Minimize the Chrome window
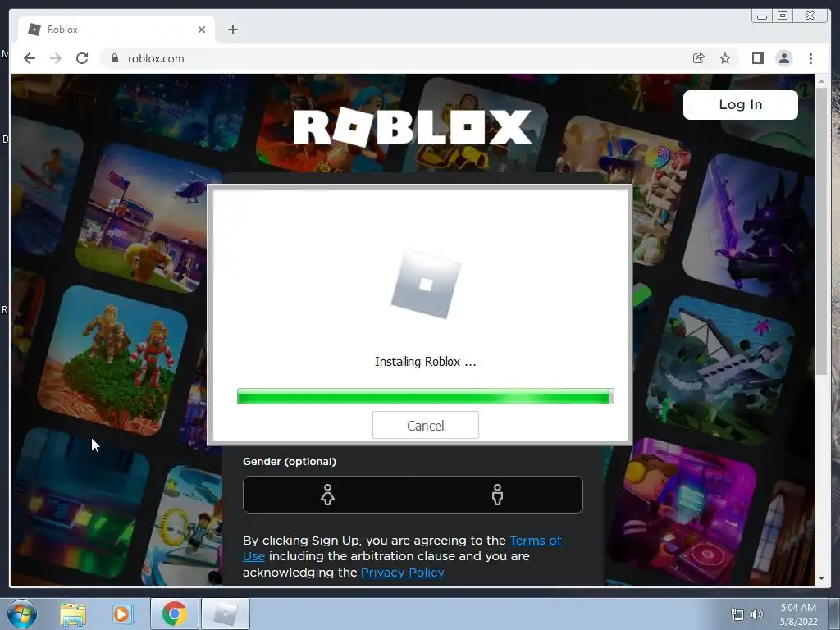Viewport: 840px width, 630px height. (762, 16)
